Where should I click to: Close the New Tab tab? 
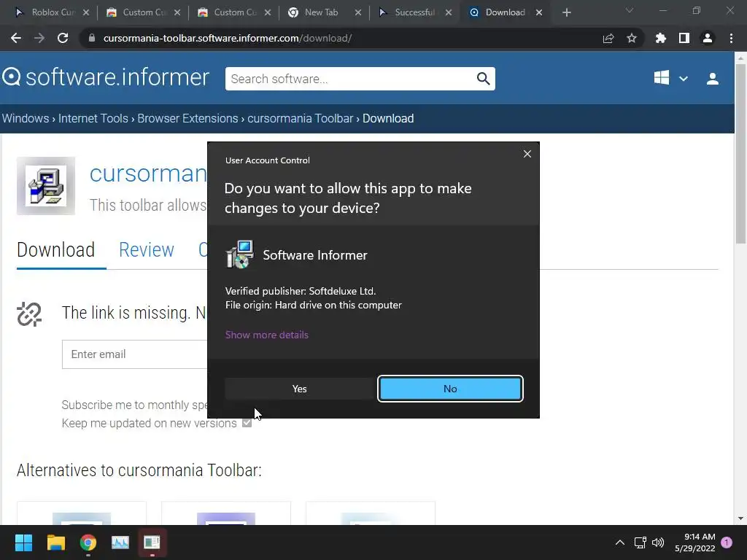(357, 12)
